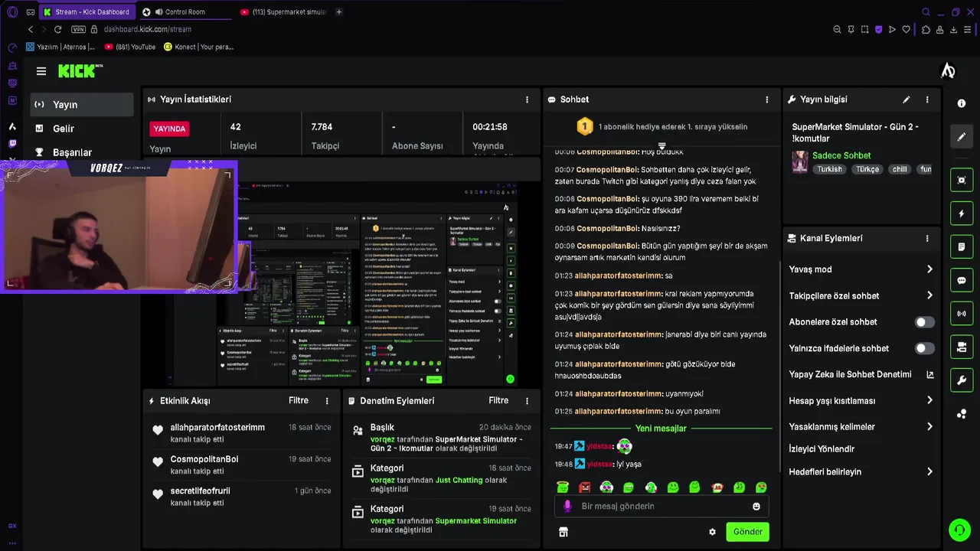Screen dimensions: 980x551
Task: Click the Kick logo
Action: click(x=80, y=71)
